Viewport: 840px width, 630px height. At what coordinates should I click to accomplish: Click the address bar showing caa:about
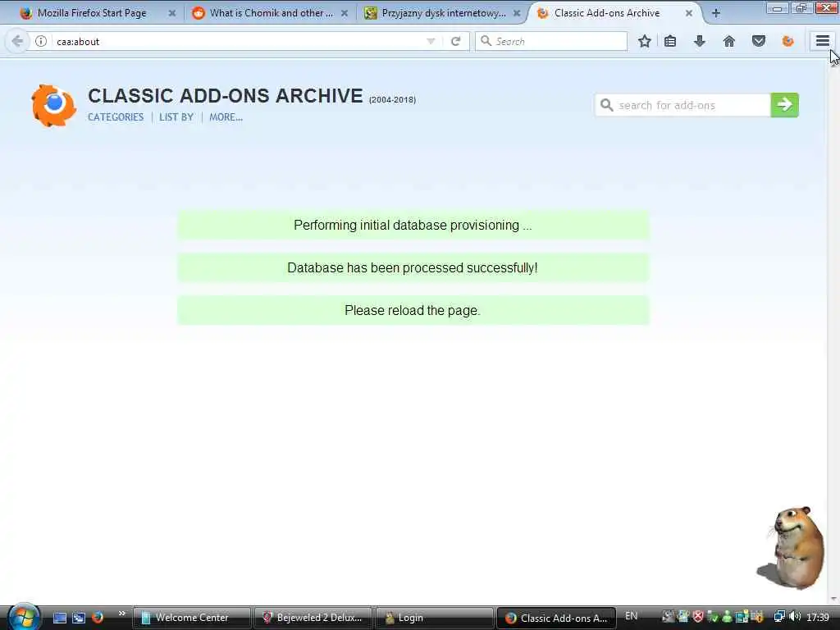(x=231, y=41)
